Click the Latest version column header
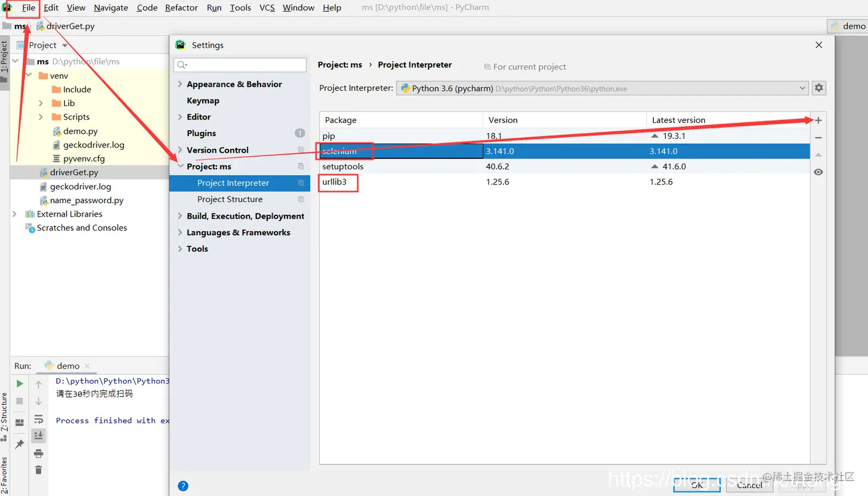Image resolution: width=868 pixels, height=496 pixels. [x=728, y=120]
